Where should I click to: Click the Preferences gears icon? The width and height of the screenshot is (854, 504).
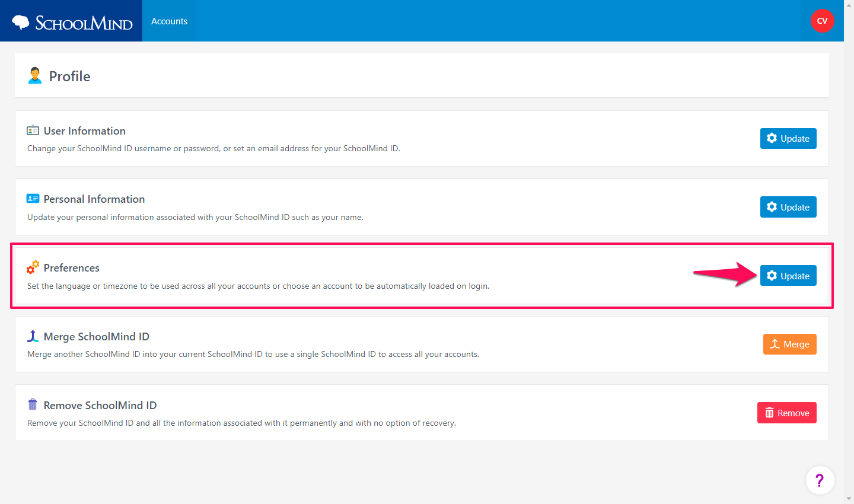[33, 267]
